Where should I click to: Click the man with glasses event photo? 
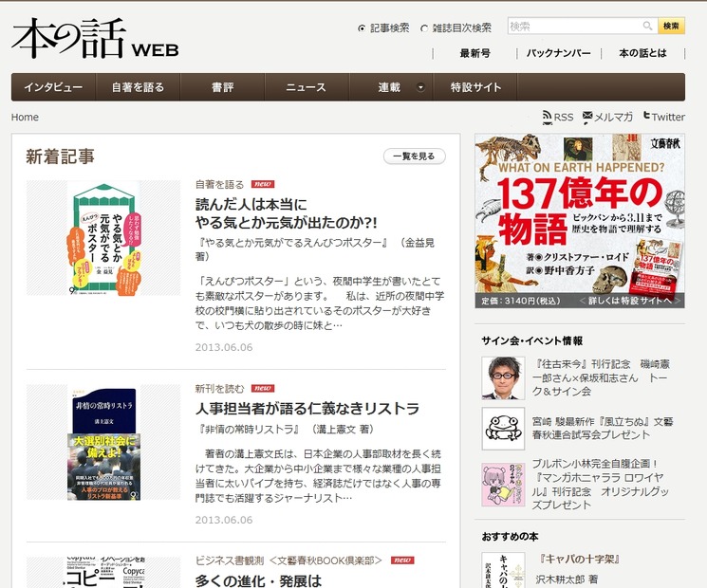click(503, 378)
